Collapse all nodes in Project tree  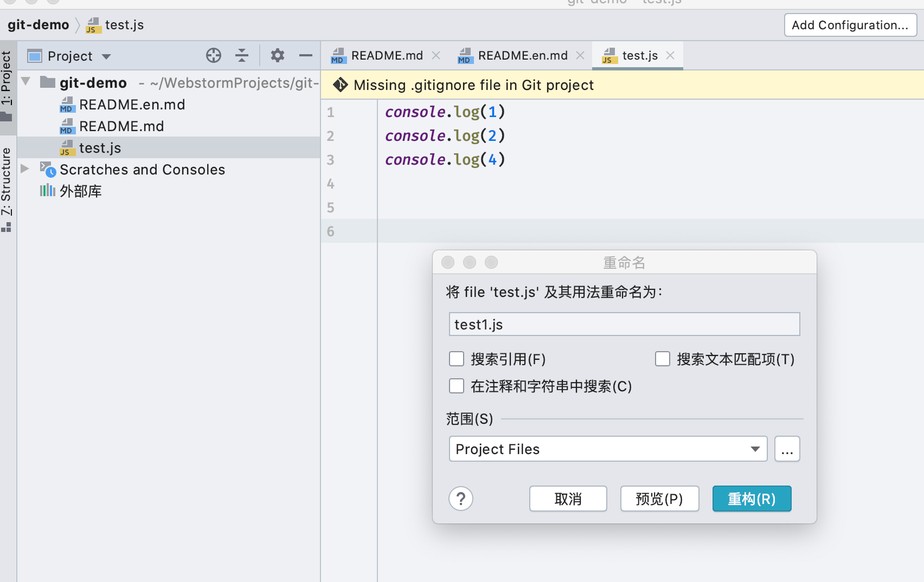click(x=241, y=55)
